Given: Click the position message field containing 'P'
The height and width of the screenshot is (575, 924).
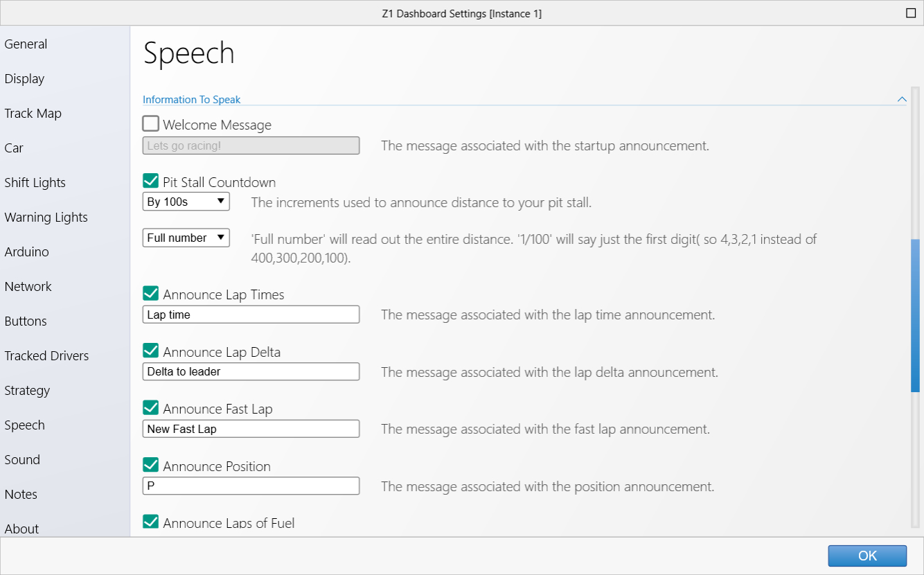Looking at the screenshot, I should coord(251,486).
